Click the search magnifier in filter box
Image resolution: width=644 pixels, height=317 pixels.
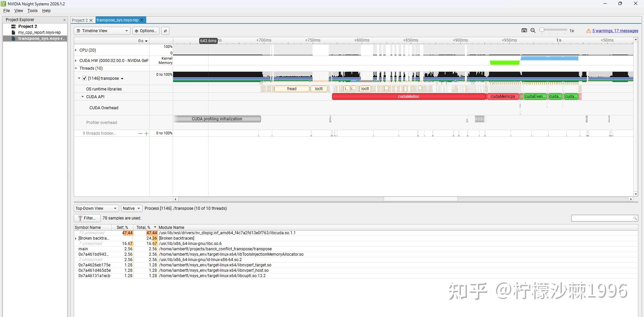click(635, 218)
